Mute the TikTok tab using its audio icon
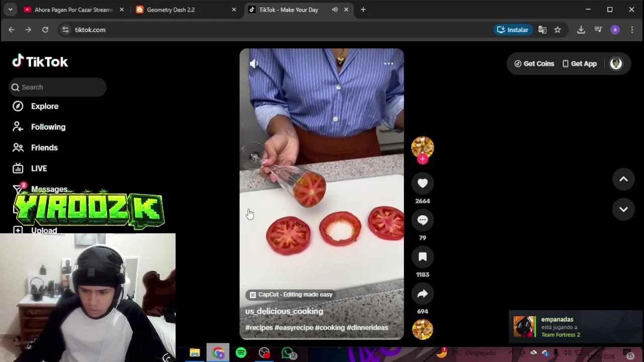644x362 pixels. [335, 10]
